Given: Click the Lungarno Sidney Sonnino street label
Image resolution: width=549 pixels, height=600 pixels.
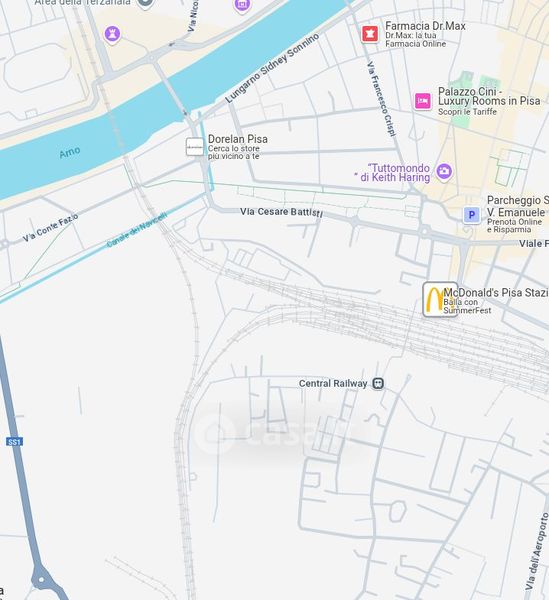Looking at the screenshot, I should pos(272,68).
